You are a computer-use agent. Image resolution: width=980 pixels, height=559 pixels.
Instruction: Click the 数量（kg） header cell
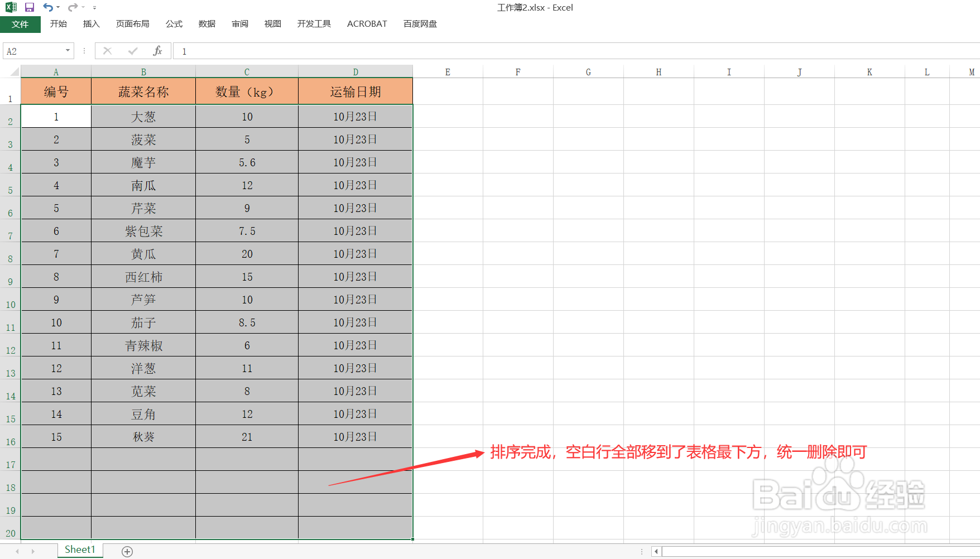(x=247, y=91)
